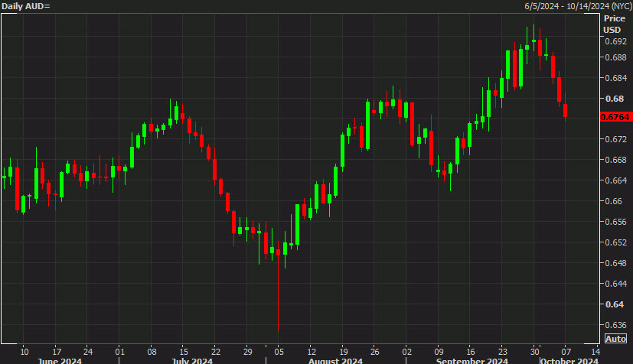
Task: Click the 0.644 price axis value
Action: click(615, 284)
